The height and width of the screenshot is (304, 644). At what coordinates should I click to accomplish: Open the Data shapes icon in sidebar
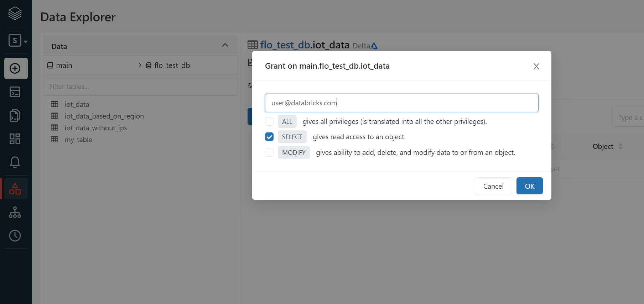click(15, 189)
